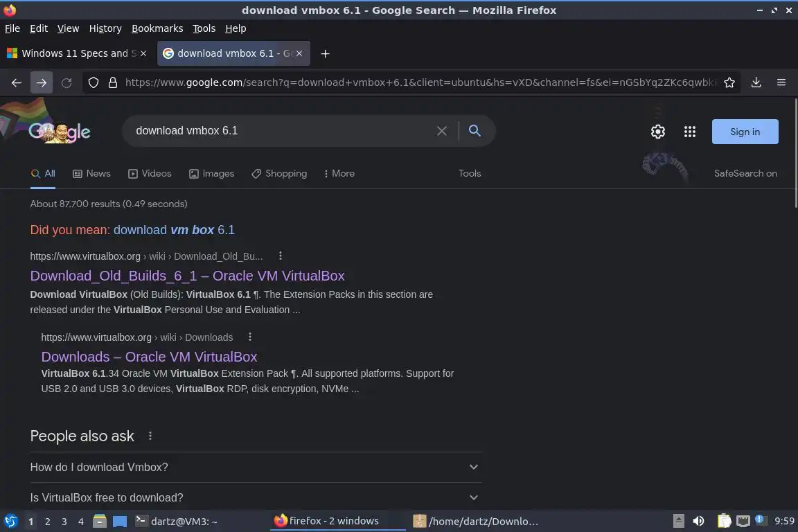Open options for Downloads wiki result
The image size is (798, 532).
coord(250,337)
